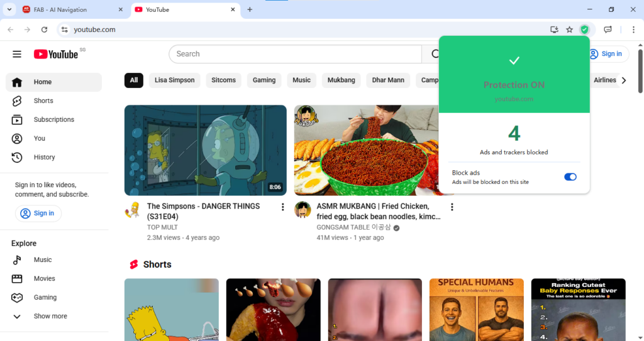Switch to FAB - AI Navigation tab
Viewport: 644px width, 341px height.
coord(73,9)
